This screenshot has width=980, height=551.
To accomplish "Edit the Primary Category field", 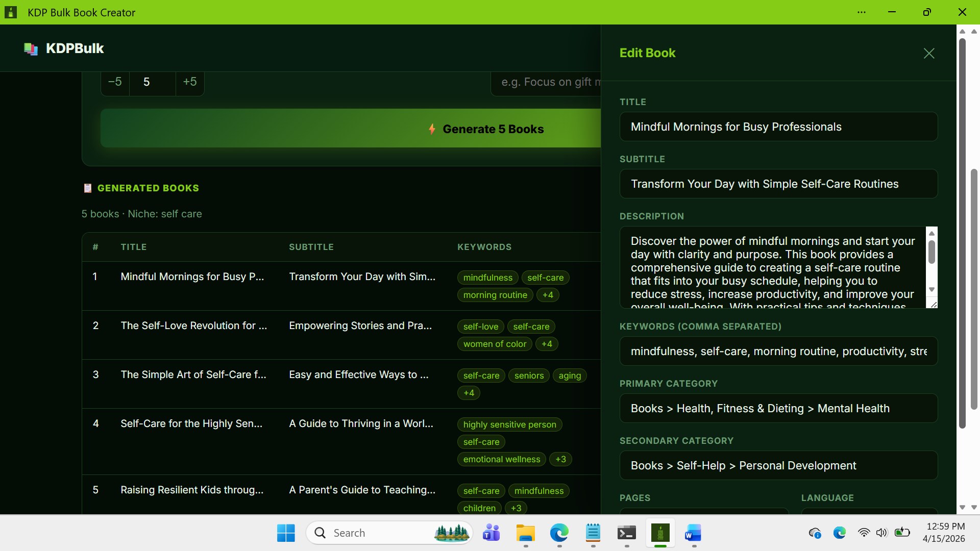I will [x=778, y=408].
